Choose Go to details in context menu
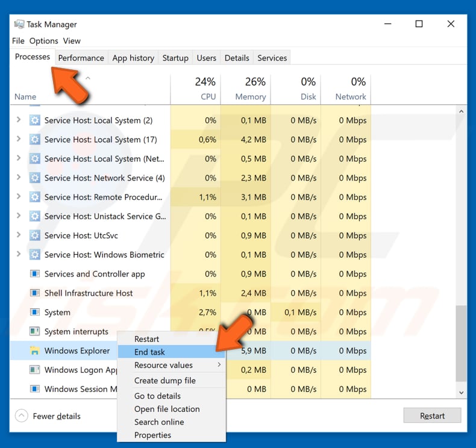The width and height of the screenshot is (476, 448). tap(172, 396)
